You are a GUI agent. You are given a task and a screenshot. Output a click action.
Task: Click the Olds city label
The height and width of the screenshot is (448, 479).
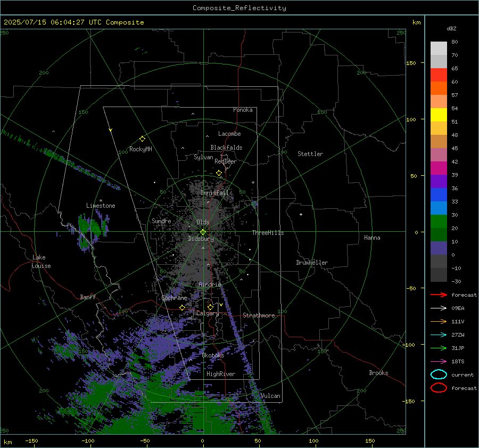203,222
